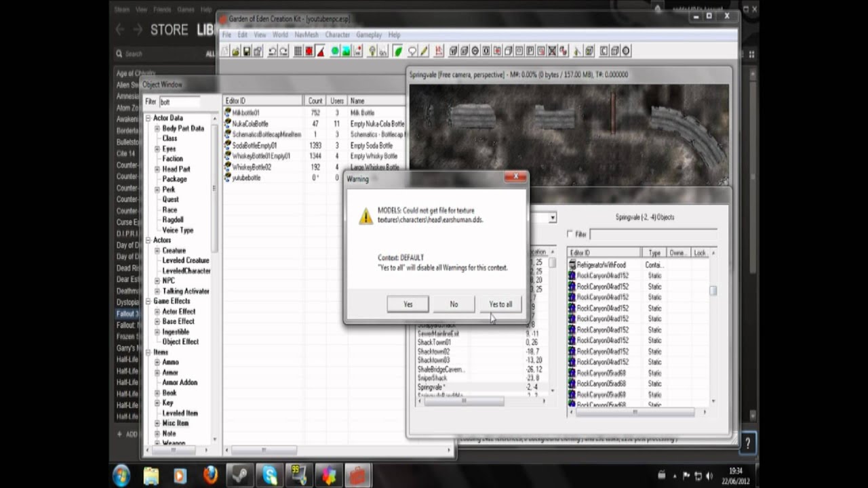Open File Explorer from the taskbar
This screenshot has width=868, height=488.
[x=151, y=475]
